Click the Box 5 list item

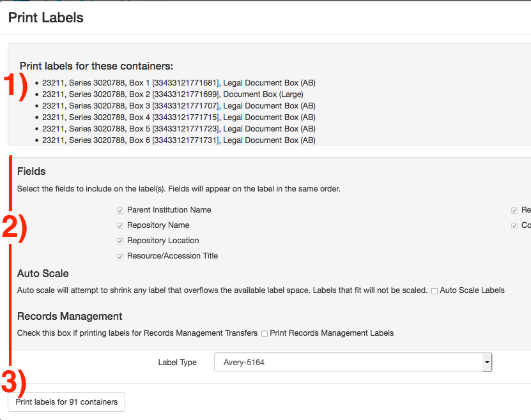(x=178, y=129)
